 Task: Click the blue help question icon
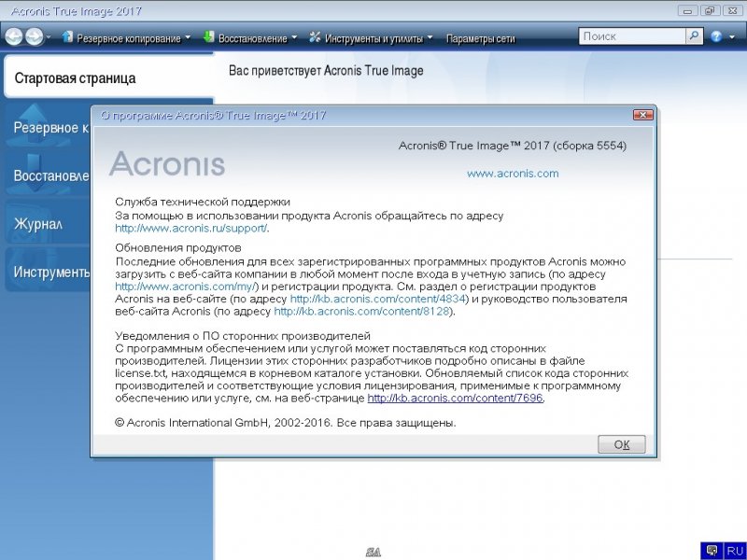[716, 36]
